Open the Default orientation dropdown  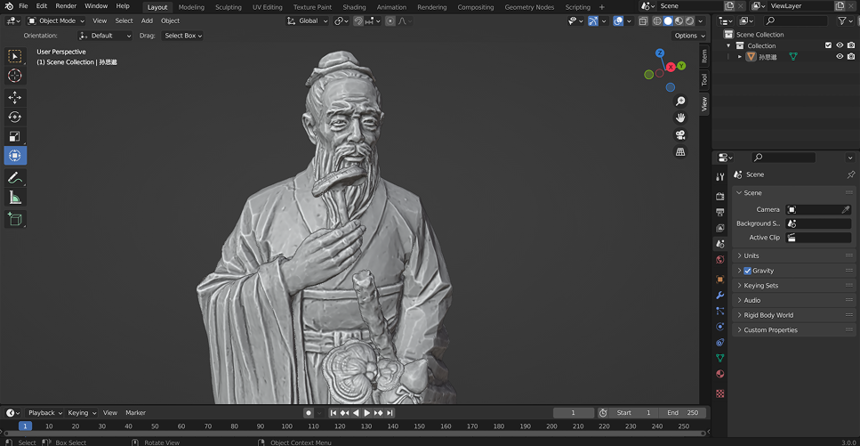105,36
